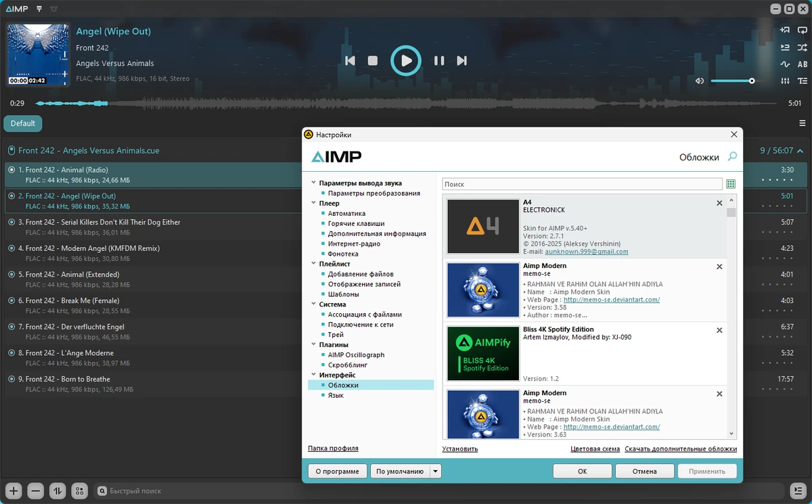Collapse the Плейлист tree section
Viewport: 812px width, 504px height.
click(x=313, y=264)
